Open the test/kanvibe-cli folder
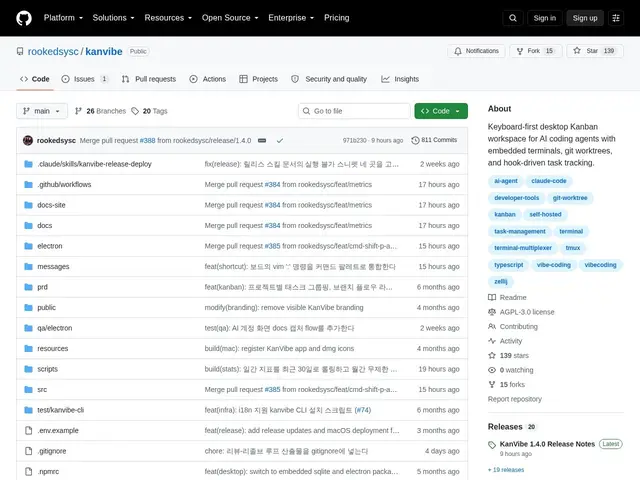Viewport: 640px width, 480px height. (60, 410)
